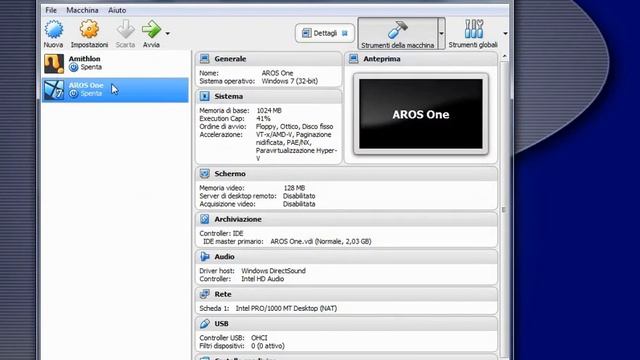Open the Rete section header
The image size is (640, 360).
347,294
